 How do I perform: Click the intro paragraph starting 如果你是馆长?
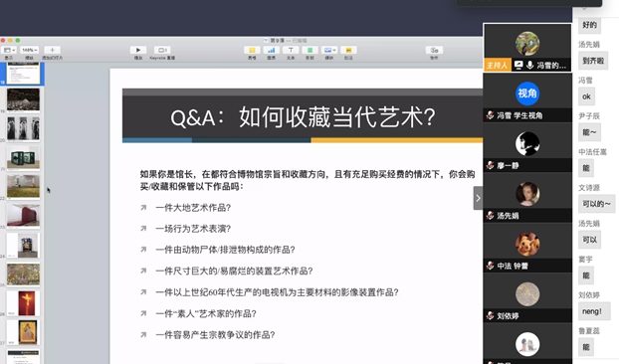[x=308, y=180]
